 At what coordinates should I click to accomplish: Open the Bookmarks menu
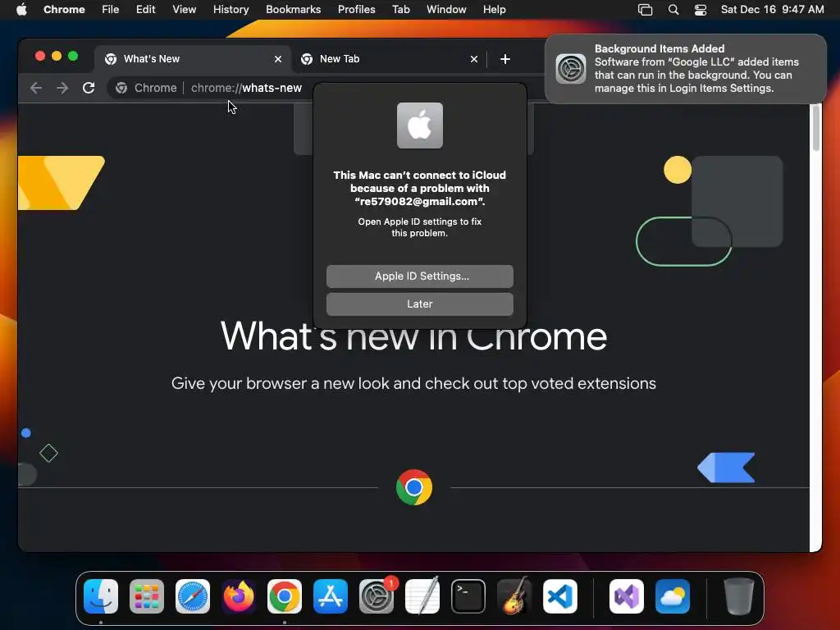click(x=293, y=10)
